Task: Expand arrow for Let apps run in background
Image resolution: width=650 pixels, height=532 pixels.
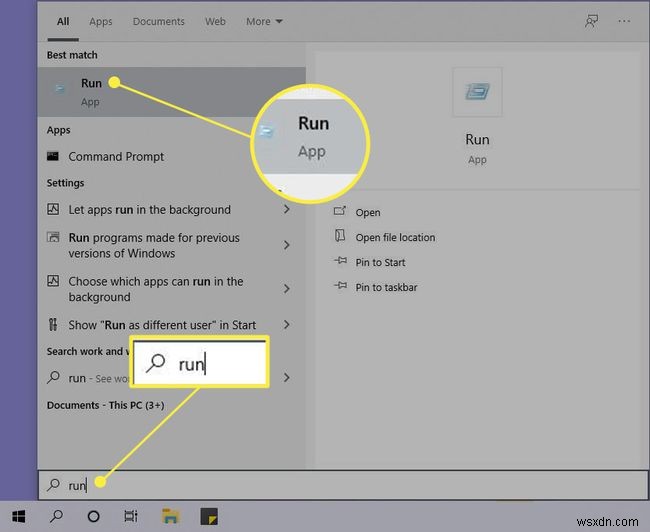Action: point(286,209)
